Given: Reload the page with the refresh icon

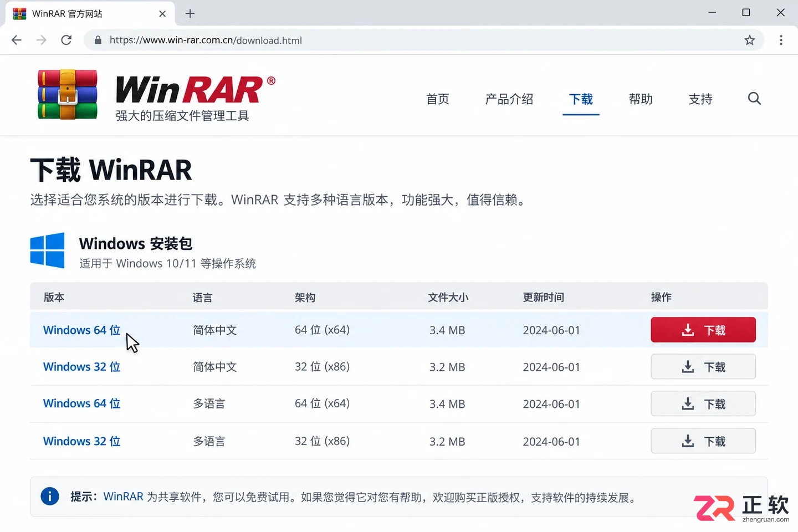Looking at the screenshot, I should click(x=66, y=40).
